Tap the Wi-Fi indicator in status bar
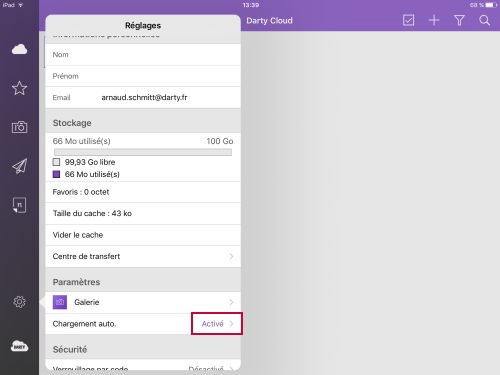The width and height of the screenshot is (500, 375). [x=21, y=5]
